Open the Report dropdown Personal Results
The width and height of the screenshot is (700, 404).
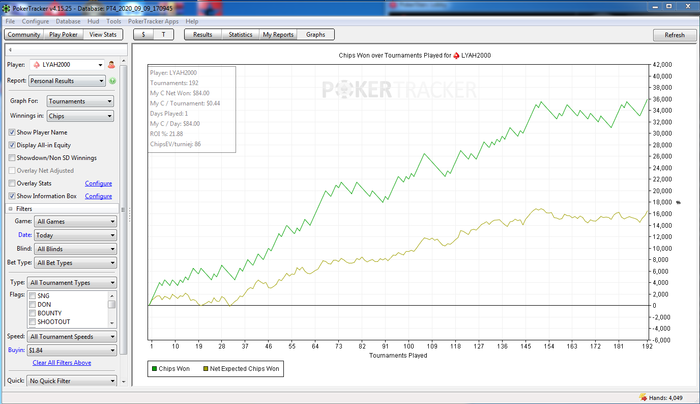click(x=67, y=81)
